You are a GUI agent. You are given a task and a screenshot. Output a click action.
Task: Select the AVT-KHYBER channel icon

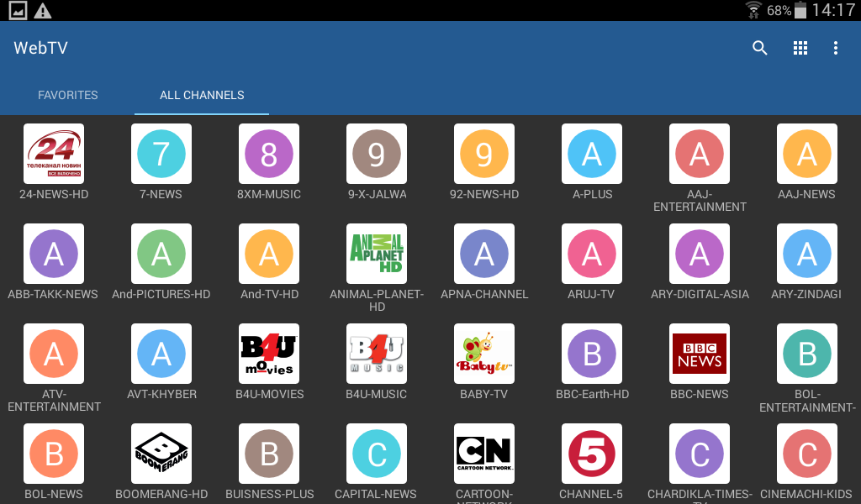coord(161,354)
